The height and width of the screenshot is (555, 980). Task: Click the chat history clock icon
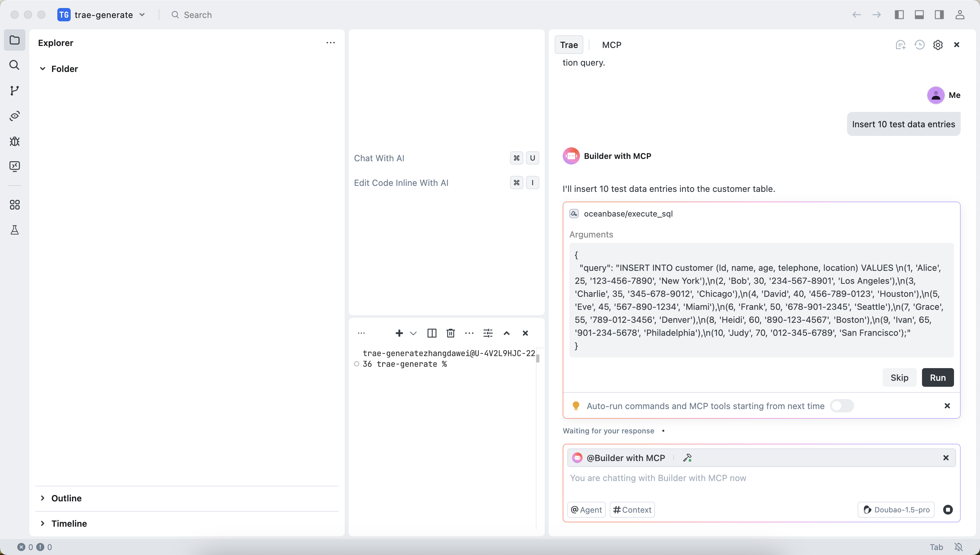[x=919, y=45]
